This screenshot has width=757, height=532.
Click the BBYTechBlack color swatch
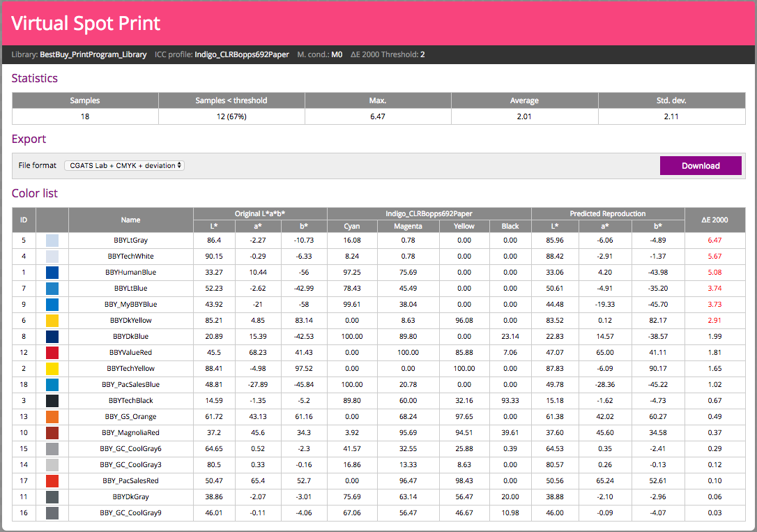[x=52, y=401]
